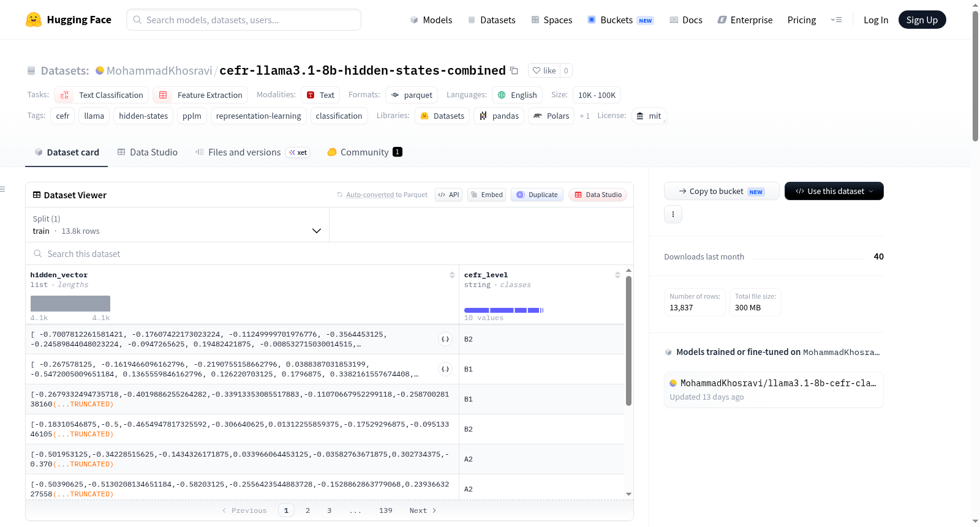
Task: Click Copy to bucket button
Action: 722,191
